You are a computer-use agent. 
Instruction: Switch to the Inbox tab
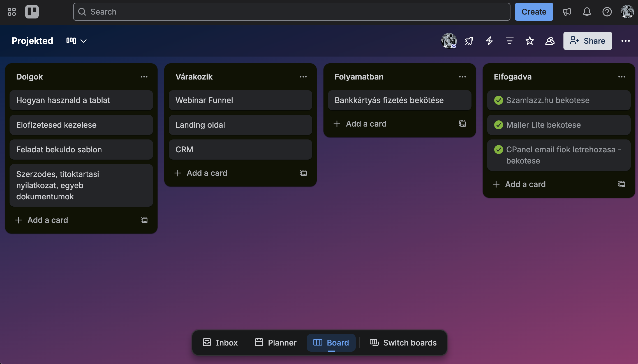pos(220,342)
